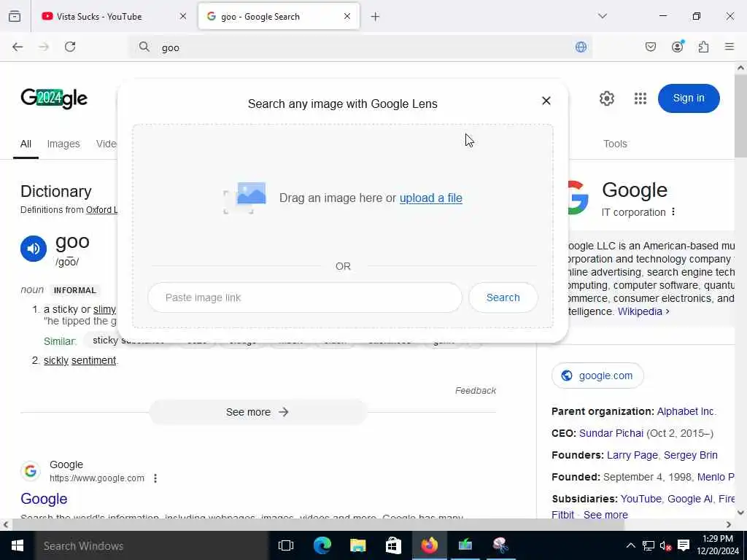The width and height of the screenshot is (747, 560).
Task: Click the Search button in Lens dialog
Action: tap(503, 297)
